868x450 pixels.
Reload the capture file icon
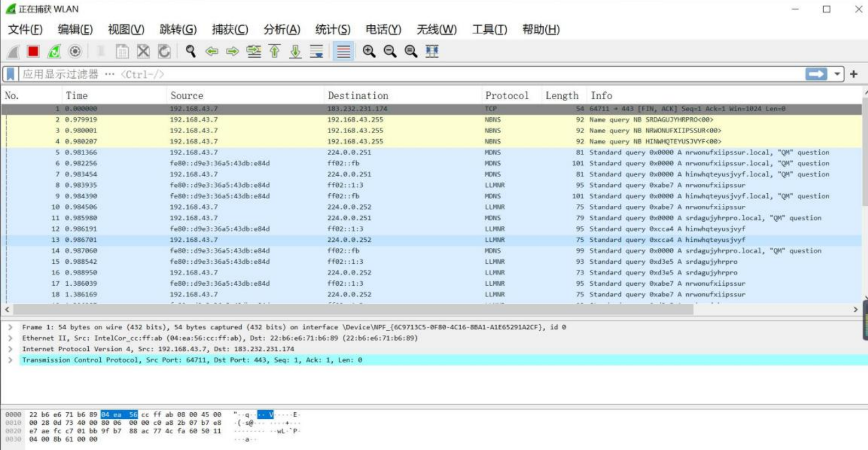(x=164, y=51)
